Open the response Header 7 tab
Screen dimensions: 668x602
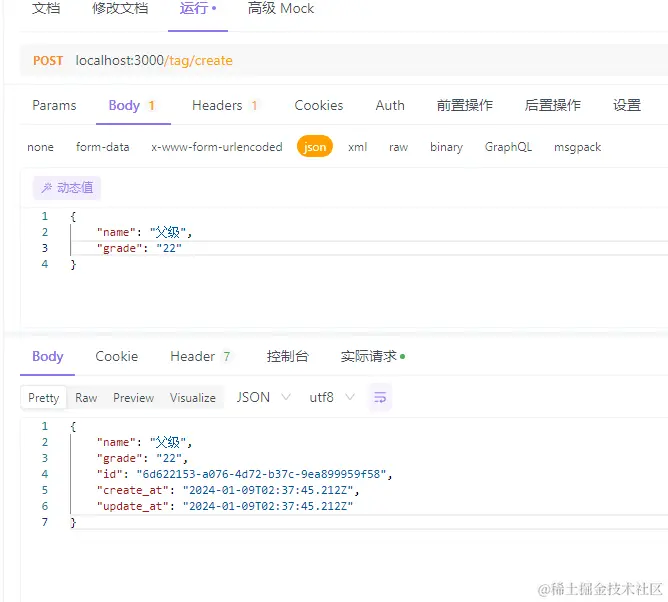(x=200, y=356)
